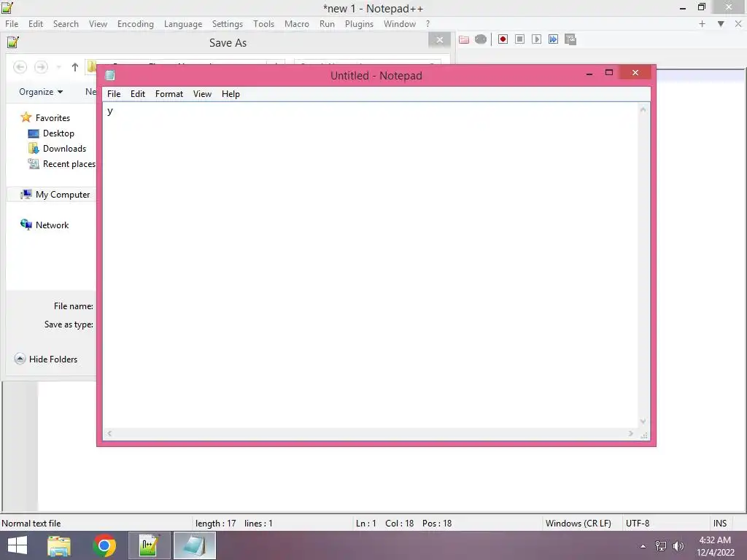Image resolution: width=747 pixels, height=560 pixels.
Task: Click plus icon to add new tab
Action: (x=702, y=24)
